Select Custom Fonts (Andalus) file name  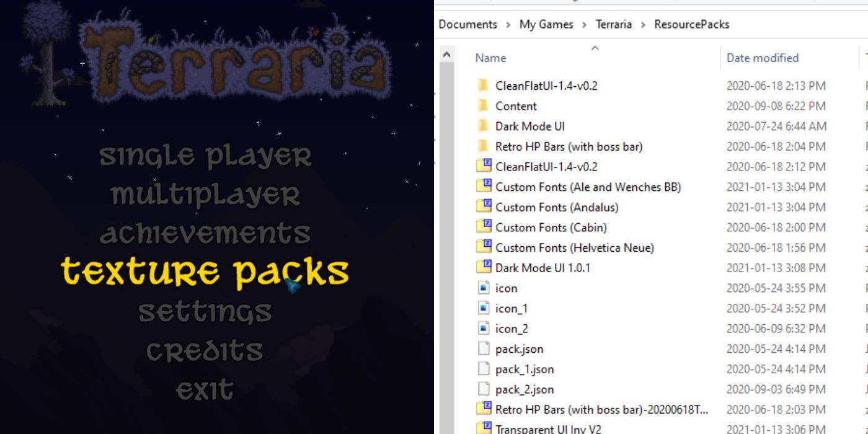point(557,207)
